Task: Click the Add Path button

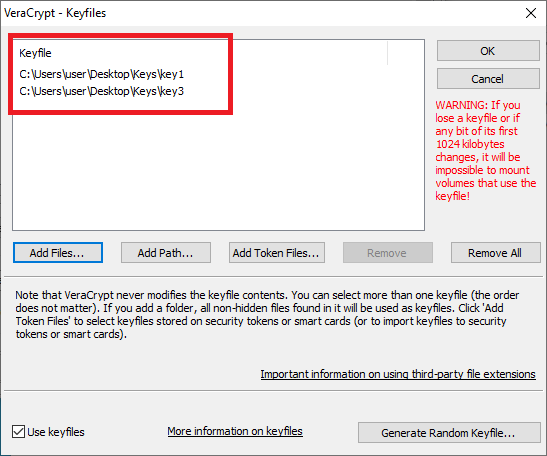Action: point(166,253)
